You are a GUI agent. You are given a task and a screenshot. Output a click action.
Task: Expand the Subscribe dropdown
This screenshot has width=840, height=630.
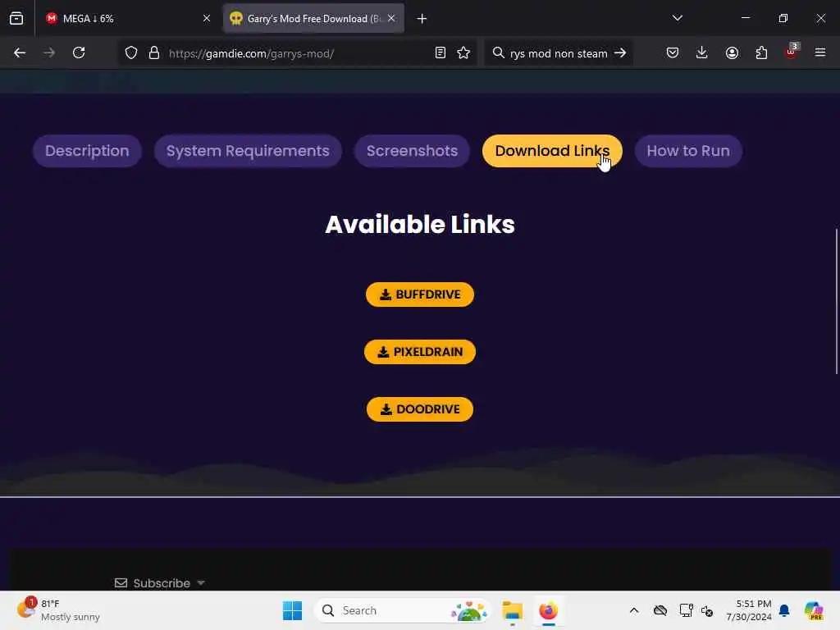pyautogui.click(x=160, y=583)
